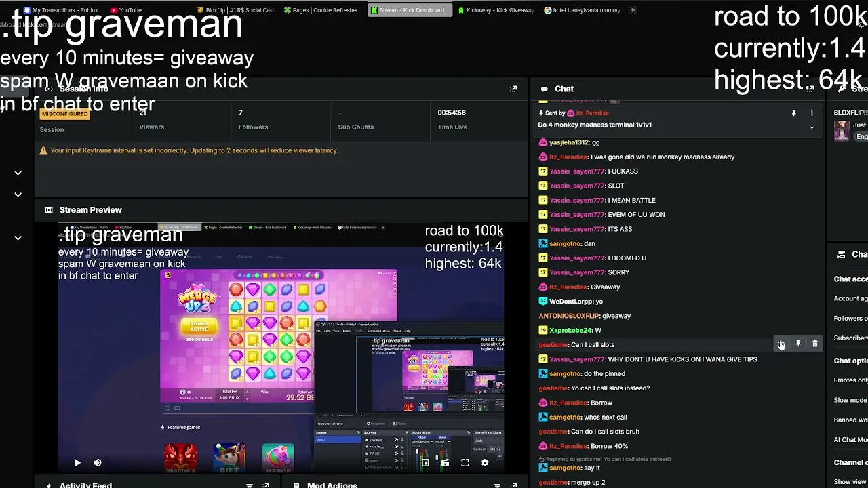The image size is (868, 488).
Task: Click the Time Live 00:54:56 value
Action: tap(452, 113)
